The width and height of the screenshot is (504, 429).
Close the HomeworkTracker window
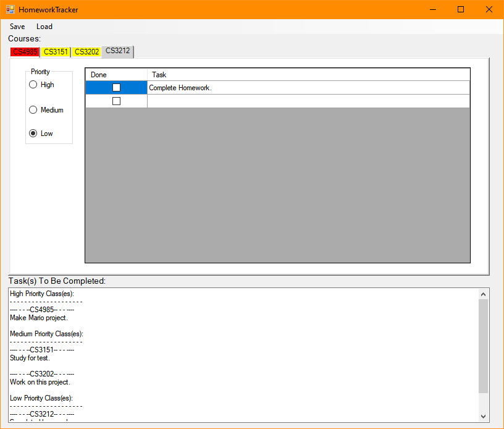(489, 10)
